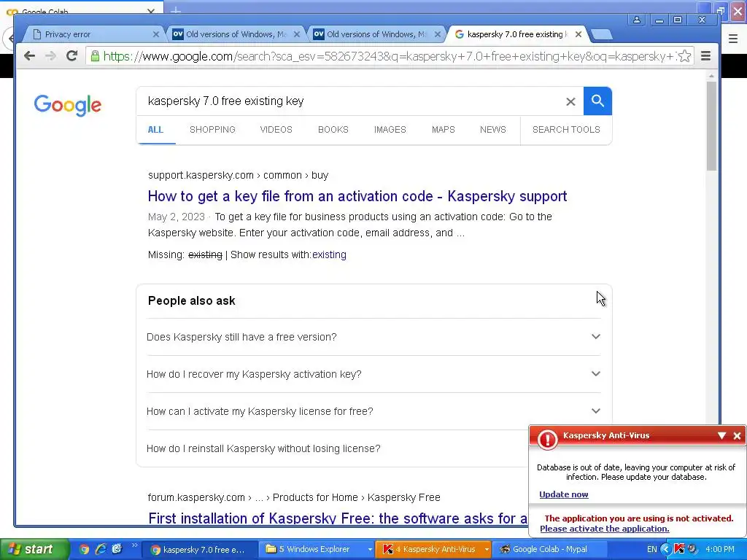Select the IMAGES search filter
The image size is (747, 560).
[x=390, y=130]
